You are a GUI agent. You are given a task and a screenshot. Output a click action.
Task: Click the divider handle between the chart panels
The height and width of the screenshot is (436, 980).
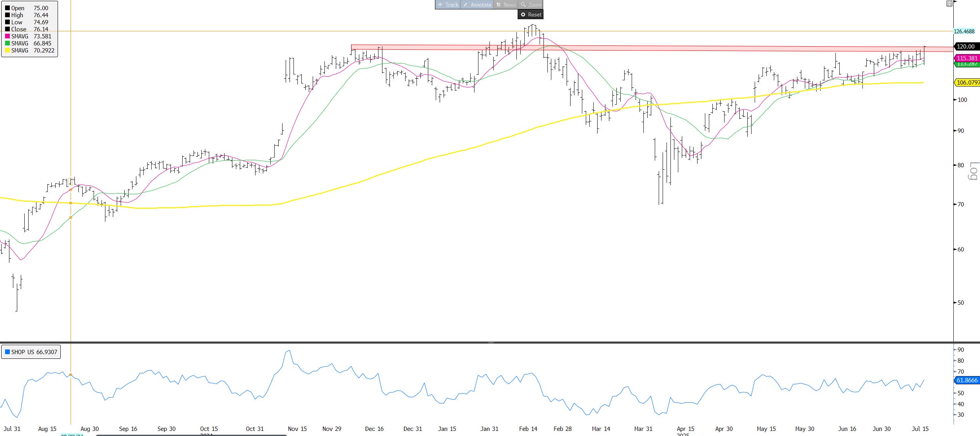click(490, 342)
